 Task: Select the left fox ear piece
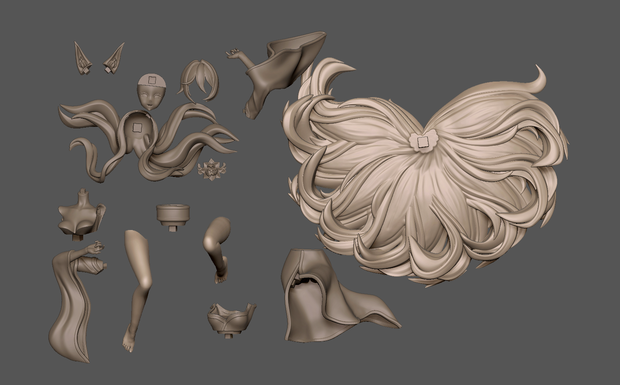[83, 59]
